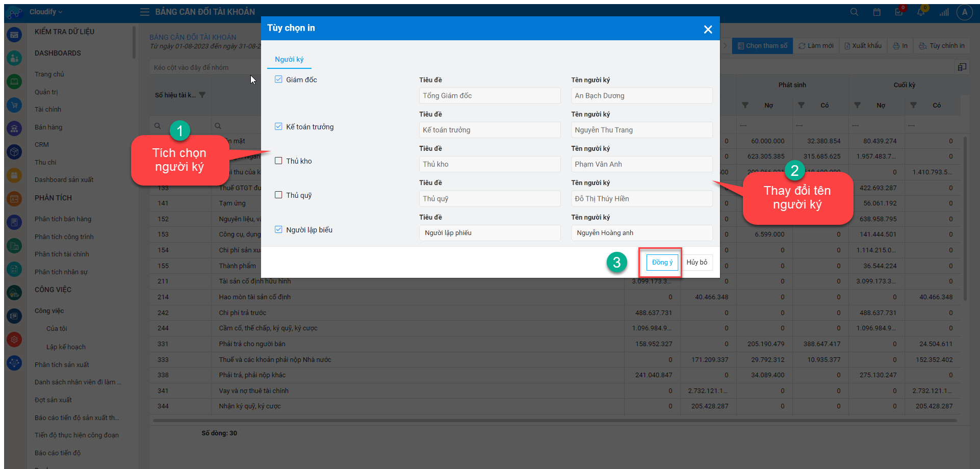Click the magnifier icon in account number filter row
Viewport: 980px width, 469px height.
click(x=158, y=126)
